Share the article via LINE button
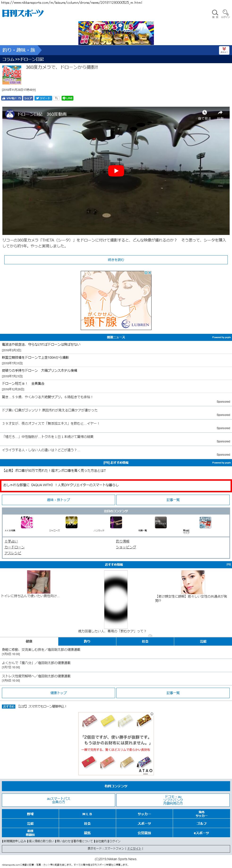Viewport: 232px width, 868px height. pyautogui.click(x=67, y=98)
